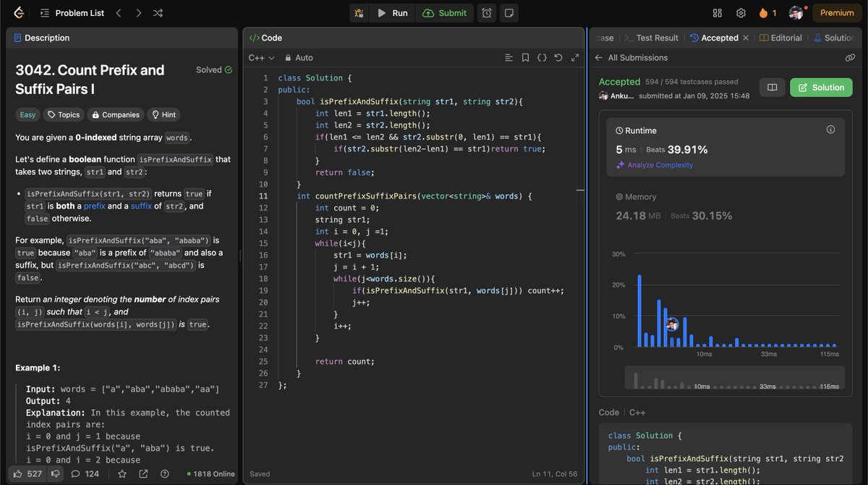Switch to the Description tab
This screenshot has width=868, height=485.
click(41, 38)
